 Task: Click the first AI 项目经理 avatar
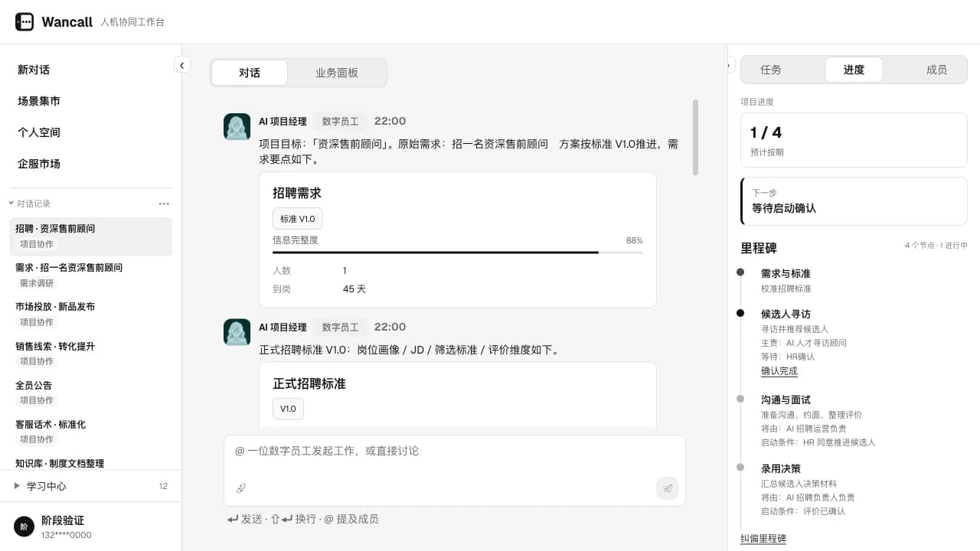pyautogui.click(x=237, y=127)
